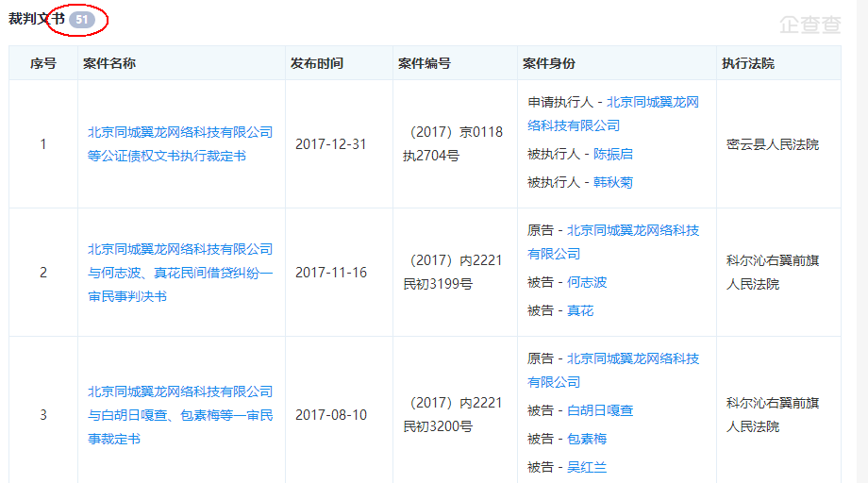Select date cell 2017-12-31
Screen dimensions: 868x483
coord(331,144)
